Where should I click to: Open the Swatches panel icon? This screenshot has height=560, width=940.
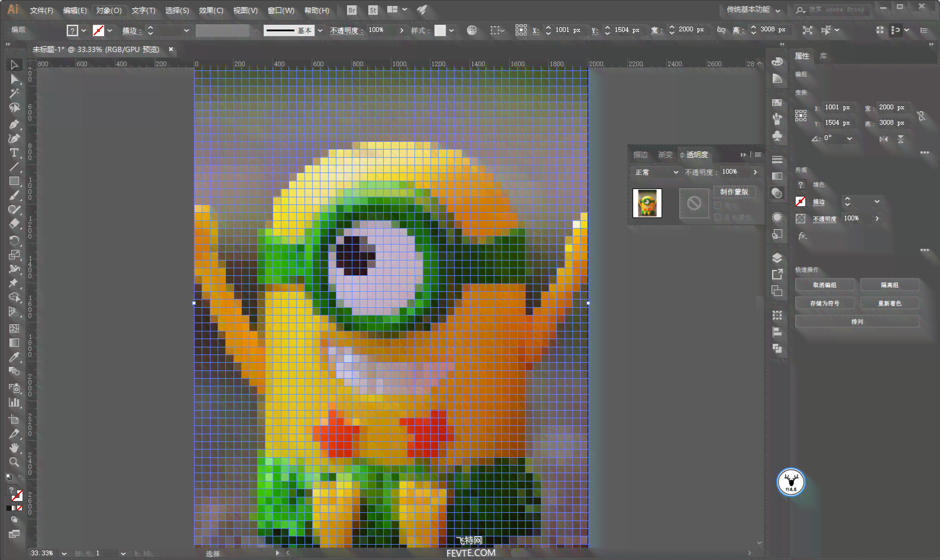tap(777, 102)
